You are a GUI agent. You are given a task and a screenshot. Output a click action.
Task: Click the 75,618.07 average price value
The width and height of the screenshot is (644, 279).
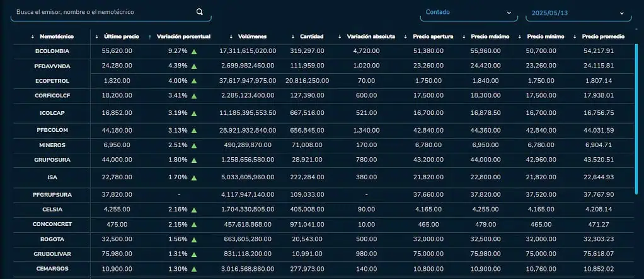pos(599,254)
